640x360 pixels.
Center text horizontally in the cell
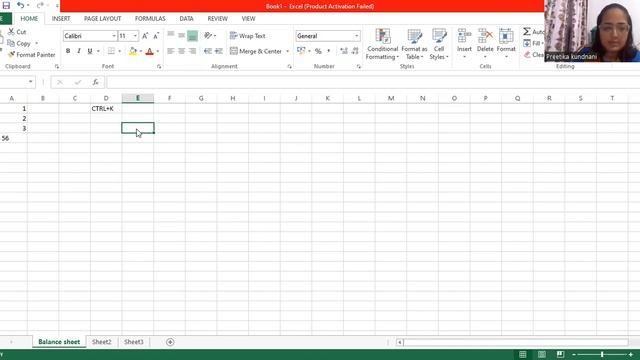point(182,51)
